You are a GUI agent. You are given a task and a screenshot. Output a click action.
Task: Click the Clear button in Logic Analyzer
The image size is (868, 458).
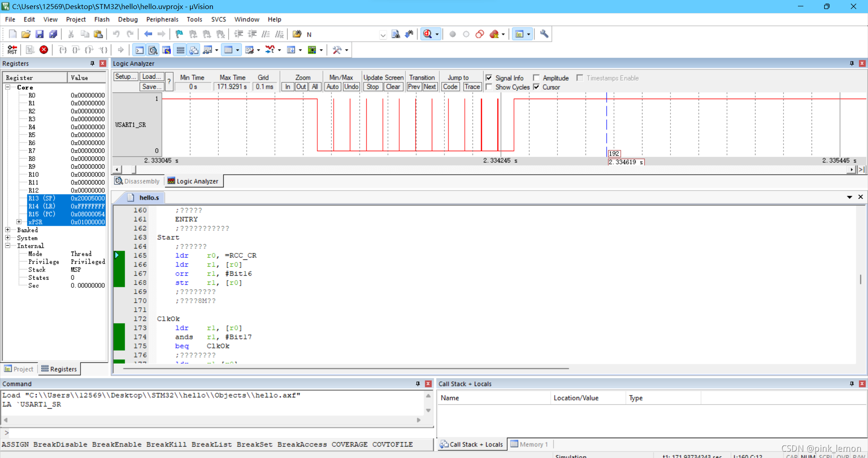coord(393,87)
